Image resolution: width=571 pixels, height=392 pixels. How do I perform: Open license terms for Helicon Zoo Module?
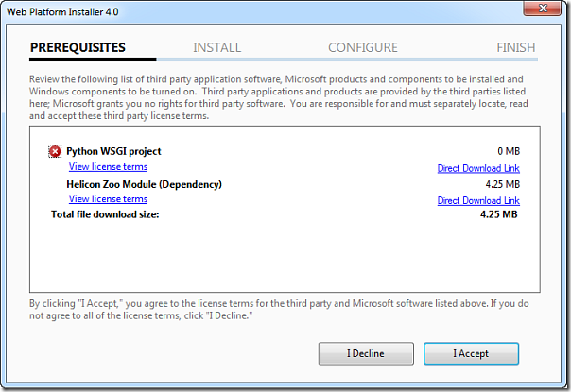click(x=108, y=199)
